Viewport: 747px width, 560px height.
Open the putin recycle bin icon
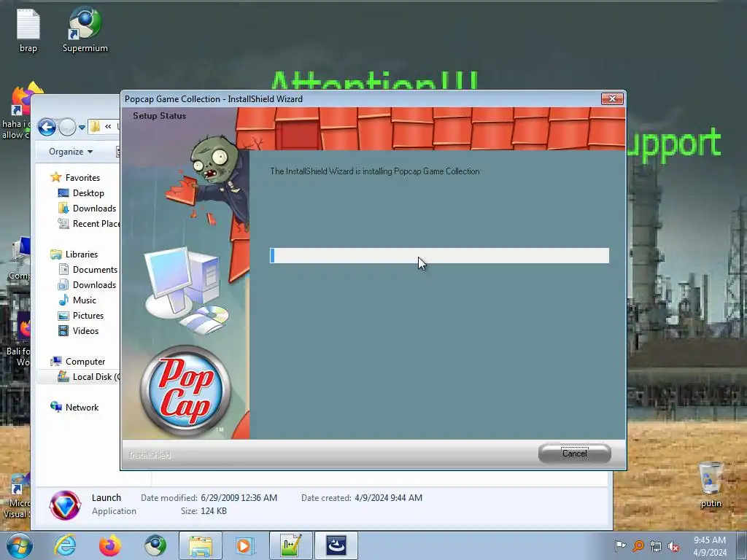711,484
